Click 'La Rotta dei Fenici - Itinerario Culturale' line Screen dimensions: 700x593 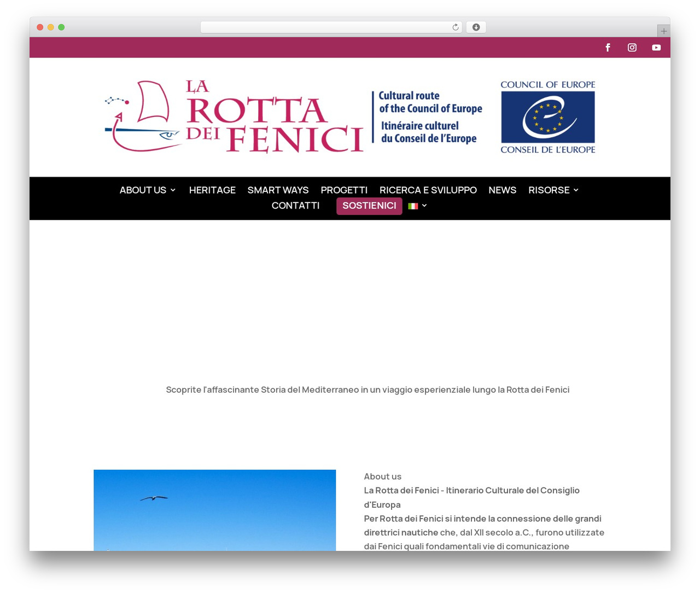pos(472,497)
